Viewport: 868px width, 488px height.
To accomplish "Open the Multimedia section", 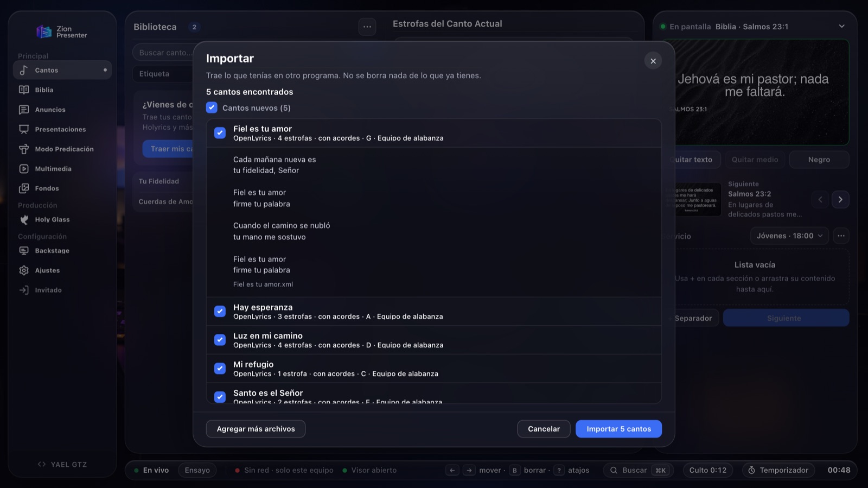I will (62, 169).
